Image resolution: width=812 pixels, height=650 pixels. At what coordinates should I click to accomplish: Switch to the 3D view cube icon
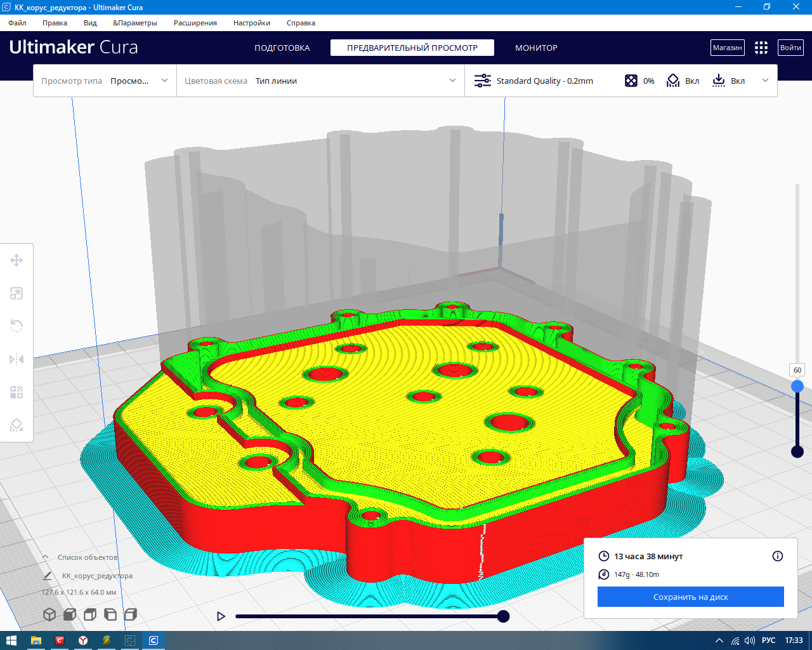pyautogui.click(x=49, y=614)
